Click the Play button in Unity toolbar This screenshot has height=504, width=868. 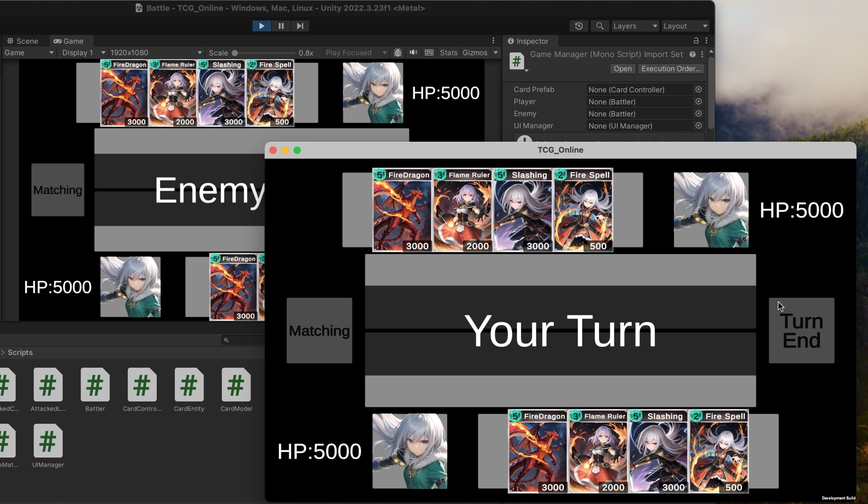[x=261, y=26]
